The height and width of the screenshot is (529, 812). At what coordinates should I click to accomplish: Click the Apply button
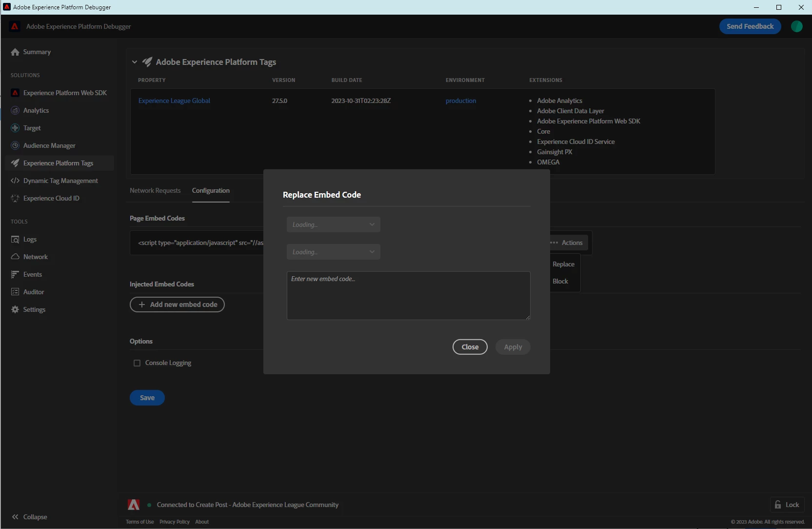click(513, 347)
